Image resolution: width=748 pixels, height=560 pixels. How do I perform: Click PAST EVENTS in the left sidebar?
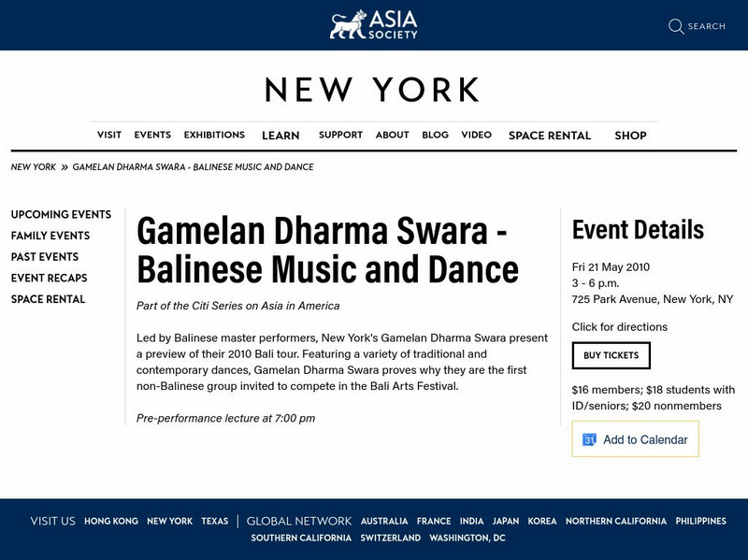pyautogui.click(x=43, y=257)
